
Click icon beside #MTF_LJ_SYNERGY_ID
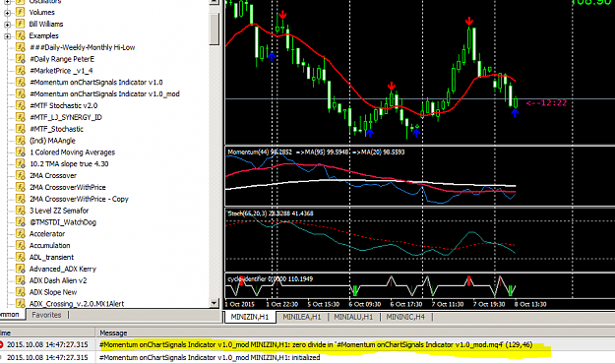pos(21,117)
